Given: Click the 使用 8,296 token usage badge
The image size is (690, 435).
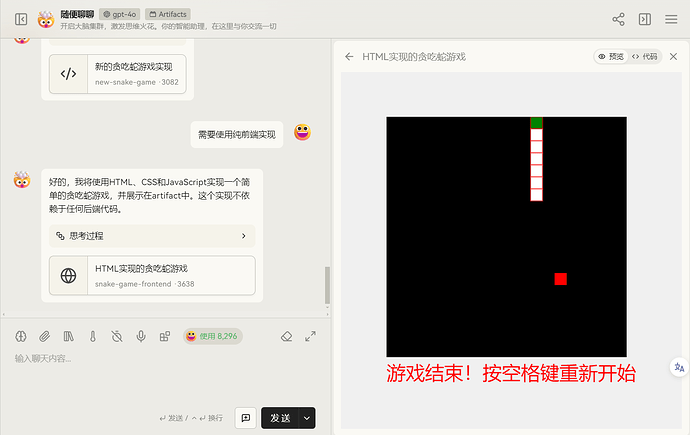Looking at the screenshot, I should [x=213, y=336].
